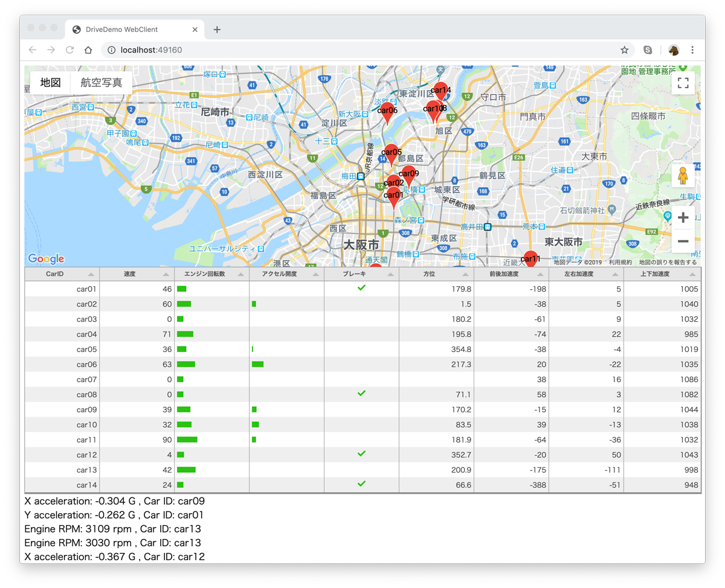The image size is (725, 588).
Task: Reload the localhost page
Action: [x=69, y=50]
